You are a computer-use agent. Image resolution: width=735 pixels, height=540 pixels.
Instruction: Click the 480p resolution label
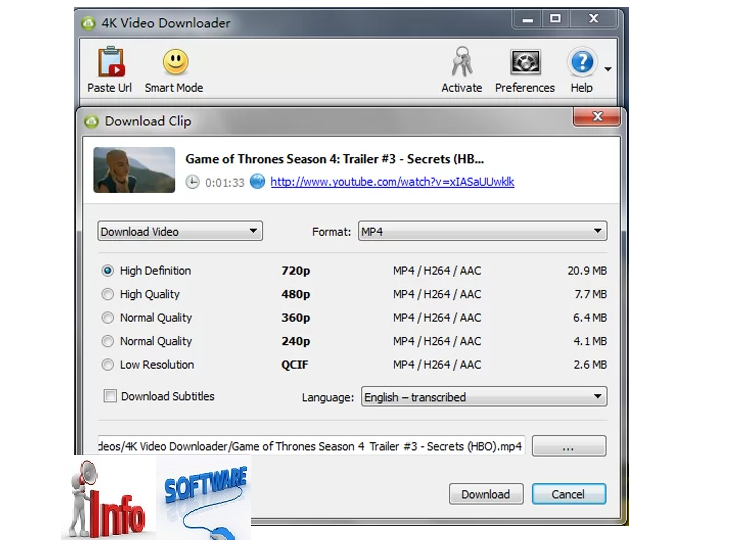tap(295, 294)
